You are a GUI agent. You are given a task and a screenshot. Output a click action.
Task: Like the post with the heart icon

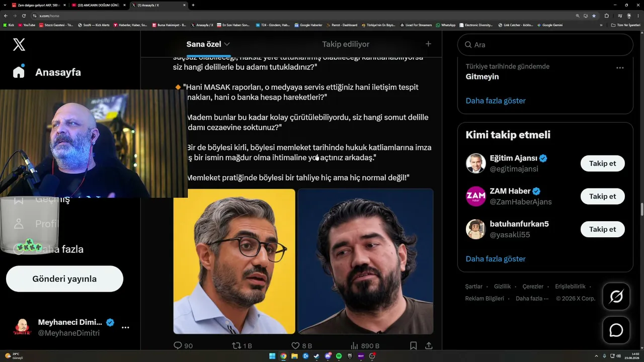(x=296, y=345)
